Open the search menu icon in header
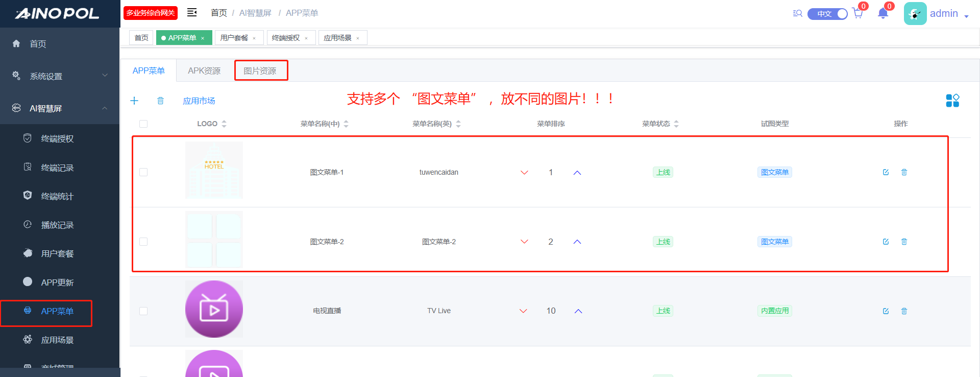The width and height of the screenshot is (980, 377). point(797,13)
